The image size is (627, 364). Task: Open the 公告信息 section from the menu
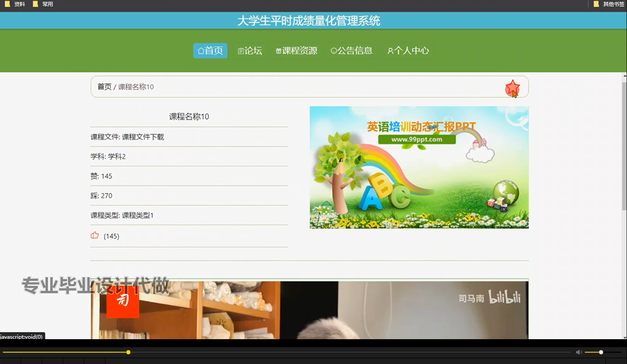tap(351, 50)
